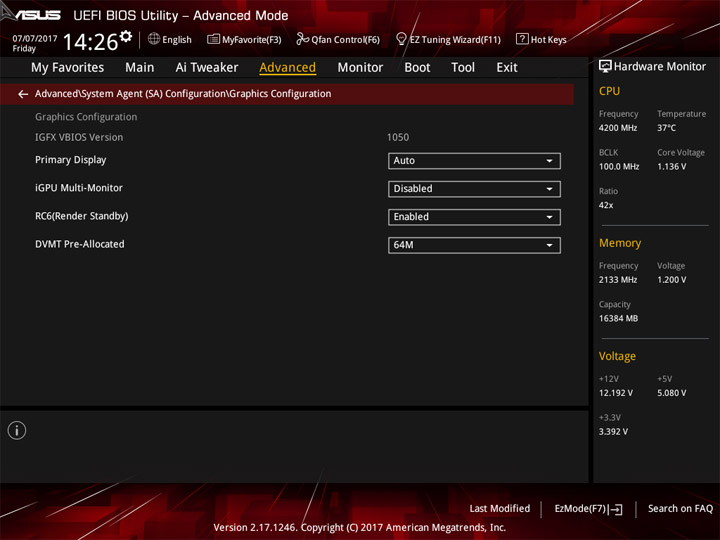This screenshot has width=720, height=540.
Task: Open the Tool tab
Action: [x=463, y=68]
